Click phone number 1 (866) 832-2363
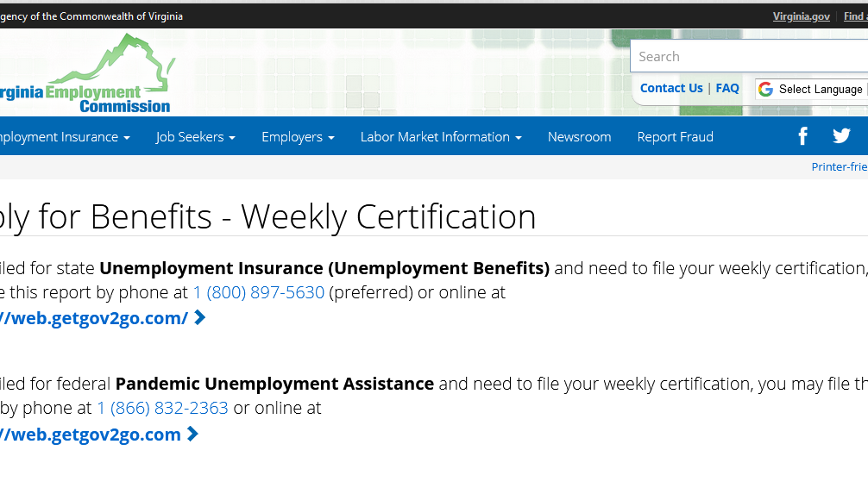This screenshot has height=488, width=868. point(163,408)
